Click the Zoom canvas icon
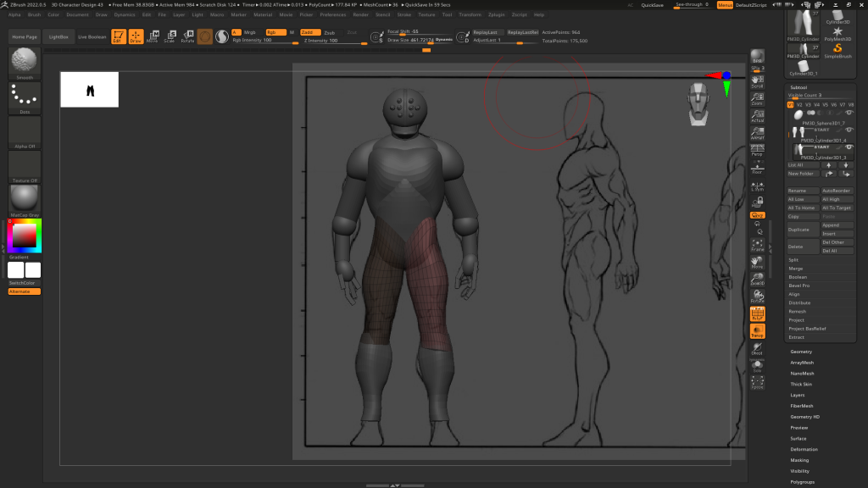 (757, 100)
